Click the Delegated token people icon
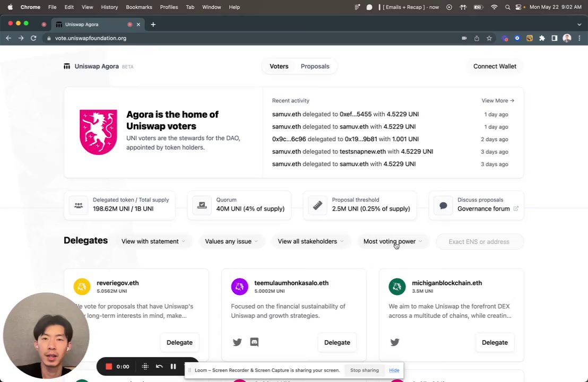588x382 pixels. (79, 205)
